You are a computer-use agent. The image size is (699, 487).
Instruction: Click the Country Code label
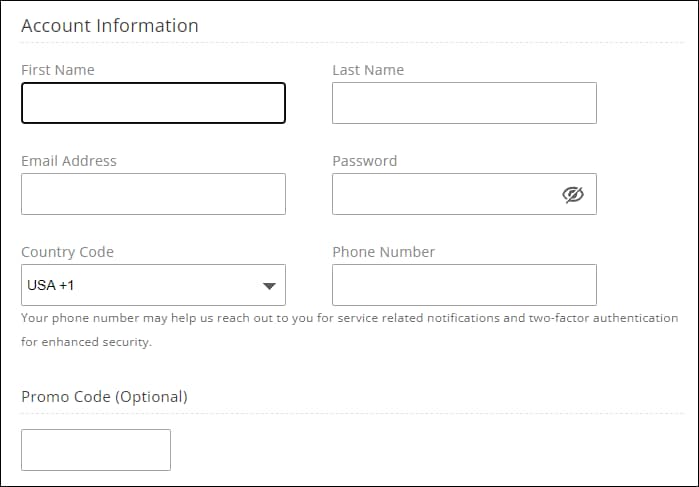pyautogui.click(x=67, y=252)
